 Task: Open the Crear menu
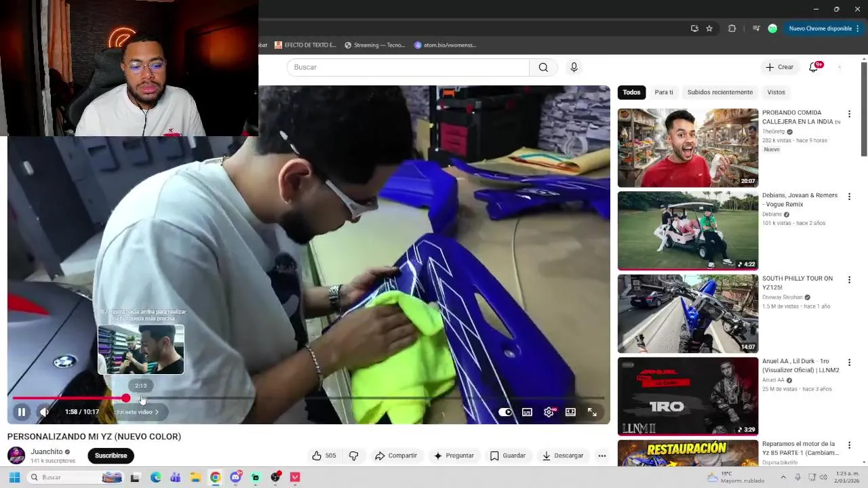(779, 67)
